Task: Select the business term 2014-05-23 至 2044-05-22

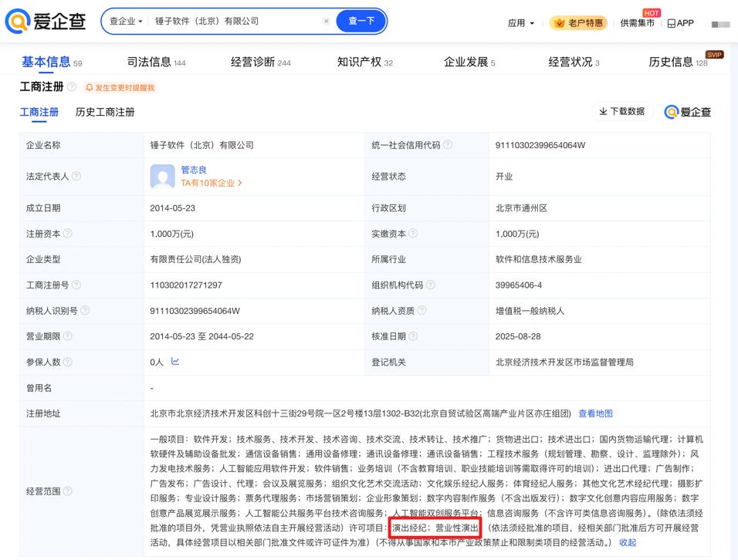Action: click(202, 336)
